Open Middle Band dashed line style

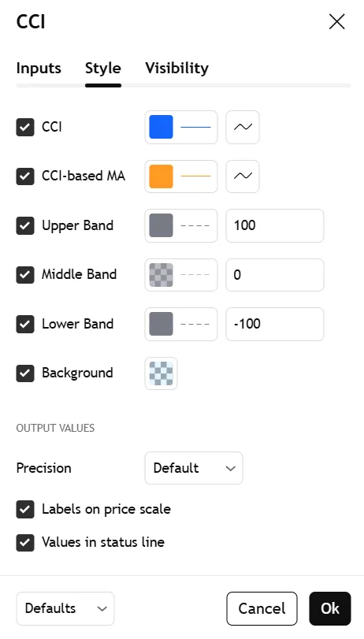(195, 275)
